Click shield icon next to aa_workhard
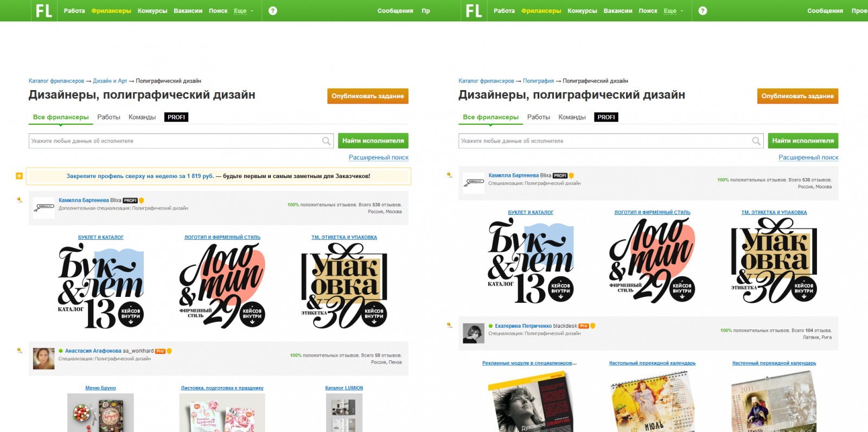Screen dimensions: 868x432 pyautogui.click(x=169, y=351)
